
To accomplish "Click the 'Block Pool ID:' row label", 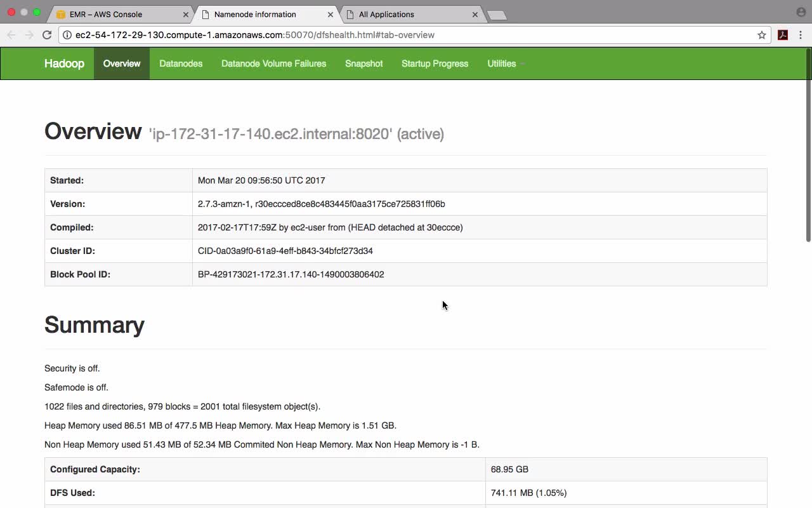I will (81, 274).
